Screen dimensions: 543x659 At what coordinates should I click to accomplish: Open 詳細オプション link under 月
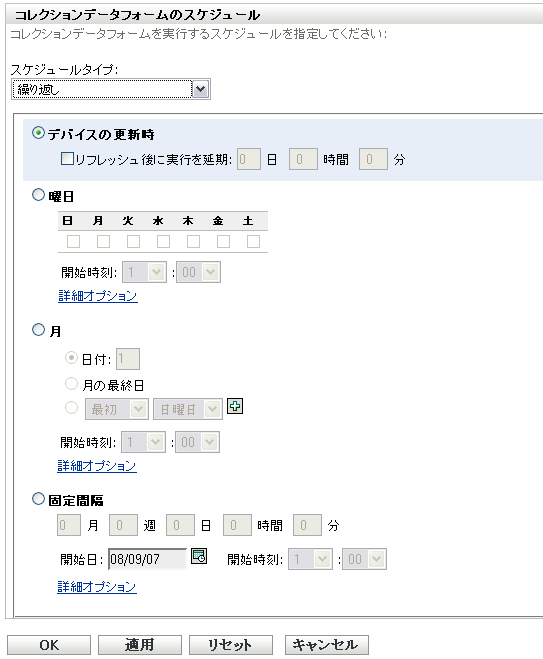tap(97, 466)
